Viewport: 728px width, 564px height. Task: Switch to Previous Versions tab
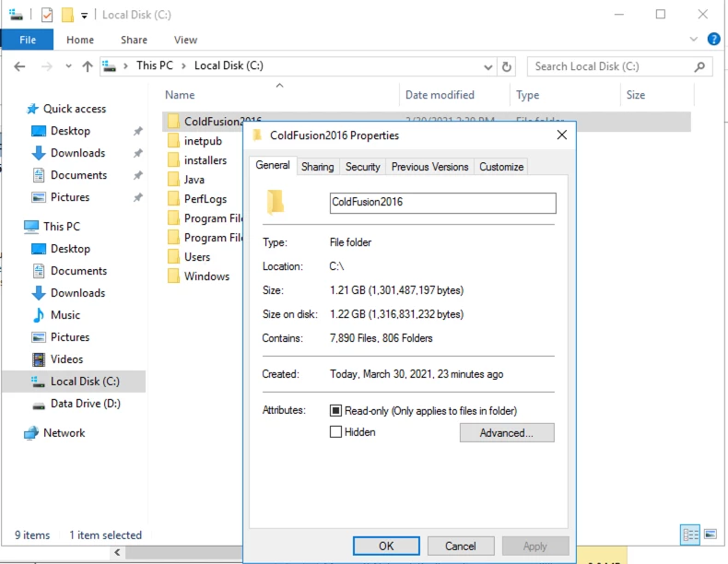point(429,167)
